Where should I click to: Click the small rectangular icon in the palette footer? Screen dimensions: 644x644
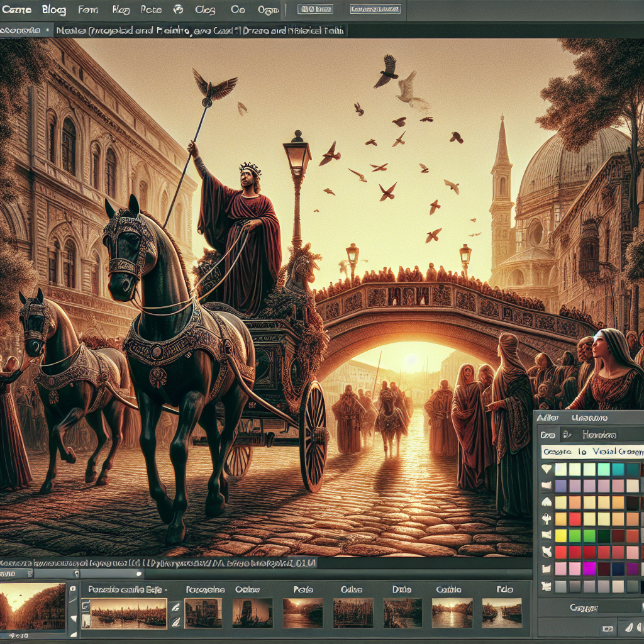coord(608,628)
